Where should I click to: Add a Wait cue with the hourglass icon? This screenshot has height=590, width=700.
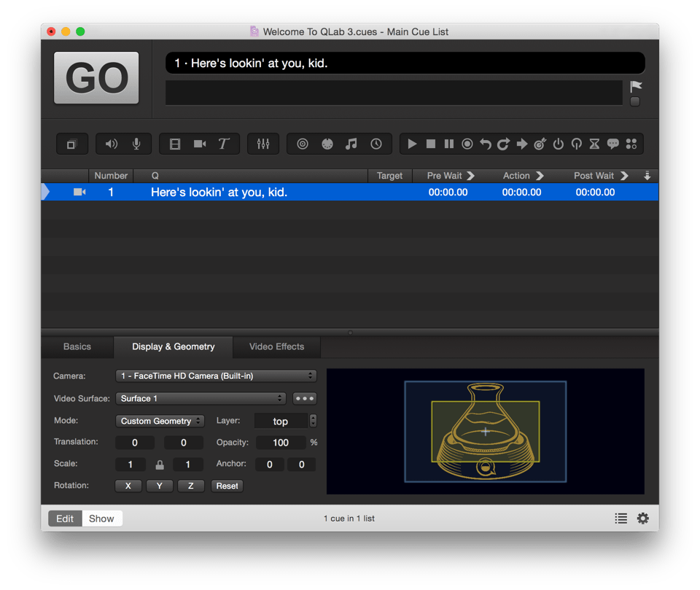click(594, 144)
